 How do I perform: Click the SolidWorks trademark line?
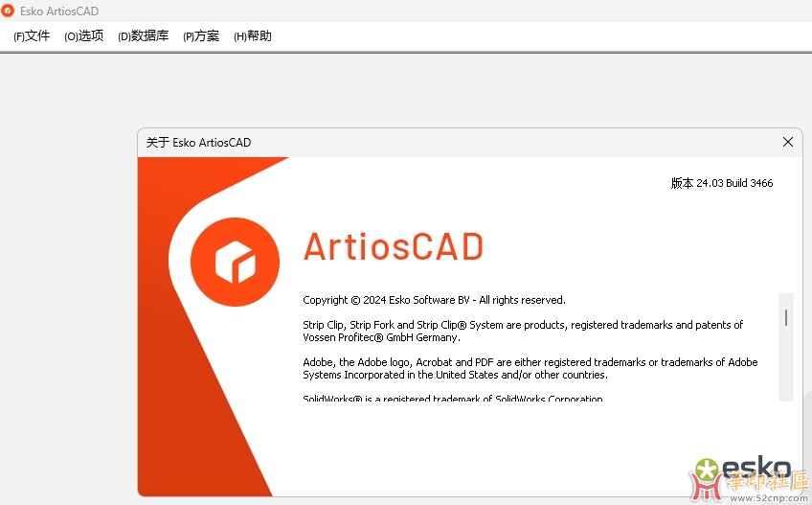[453, 399]
